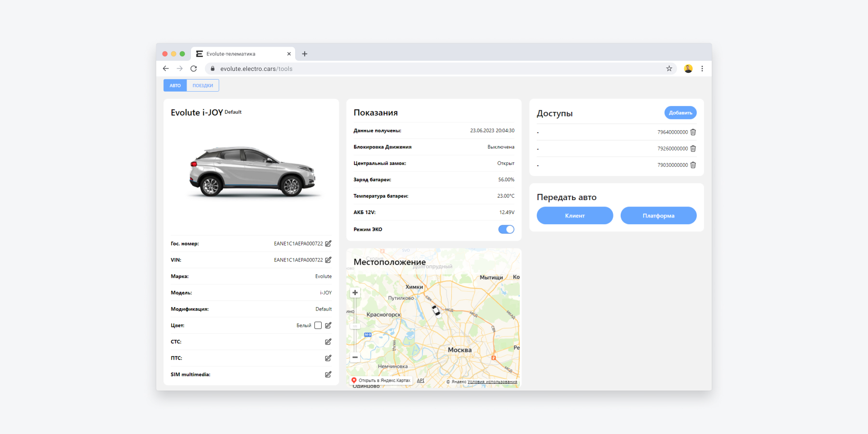Go back in browser history
The image size is (868, 434).
166,68
